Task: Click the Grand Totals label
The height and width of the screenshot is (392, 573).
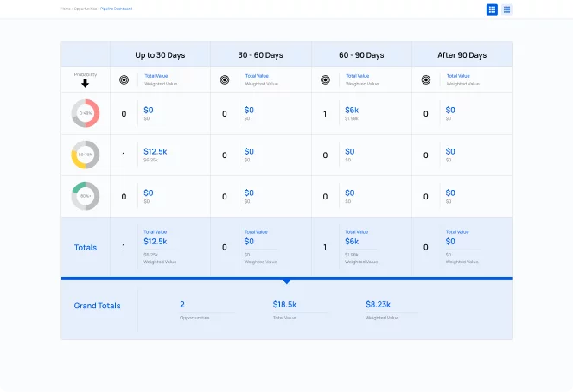Action: tap(97, 306)
